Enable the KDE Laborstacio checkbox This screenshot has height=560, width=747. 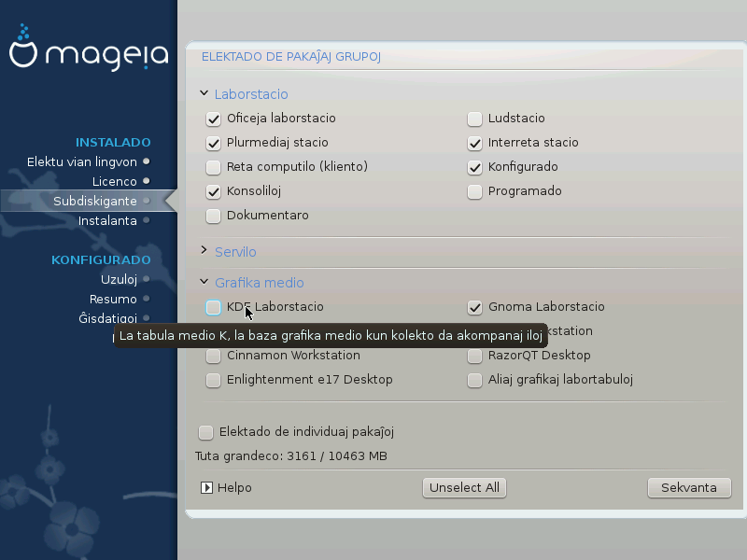pyautogui.click(x=213, y=307)
